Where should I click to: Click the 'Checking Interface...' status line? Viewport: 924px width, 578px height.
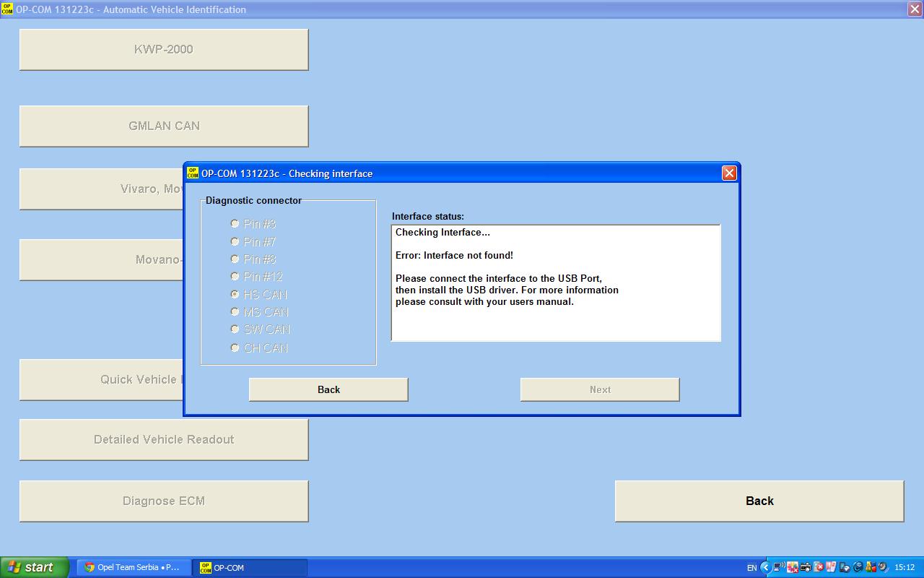pyautogui.click(x=443, y=232)
